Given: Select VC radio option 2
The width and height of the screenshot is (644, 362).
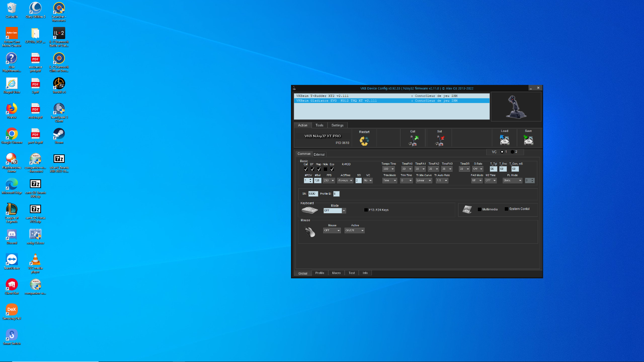Looking at the screenshot, I should (x=512, y=152).
